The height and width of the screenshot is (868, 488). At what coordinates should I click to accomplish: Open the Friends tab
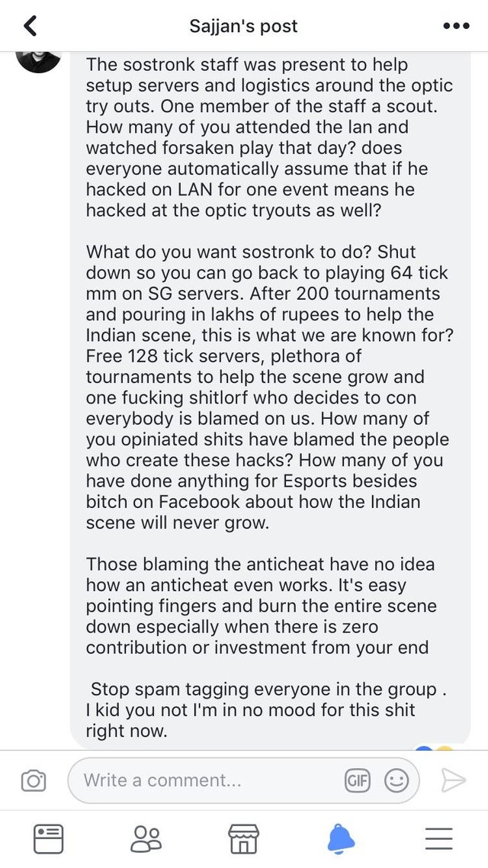click(146, 839)
